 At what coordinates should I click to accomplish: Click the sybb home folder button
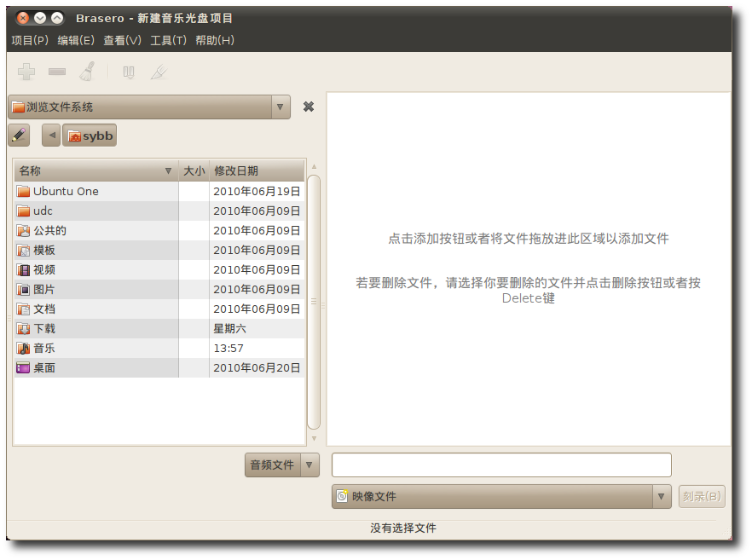coord(90,136)
